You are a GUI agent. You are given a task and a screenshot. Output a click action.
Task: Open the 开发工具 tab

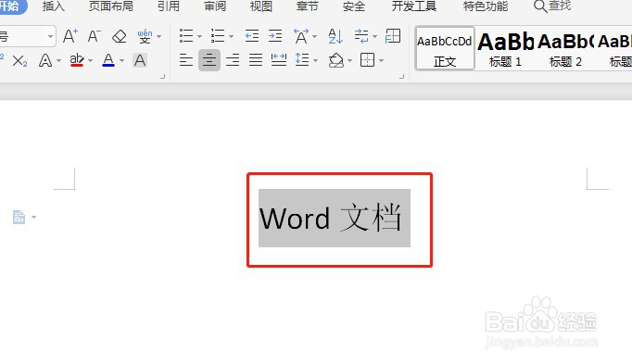pos(414,6)
